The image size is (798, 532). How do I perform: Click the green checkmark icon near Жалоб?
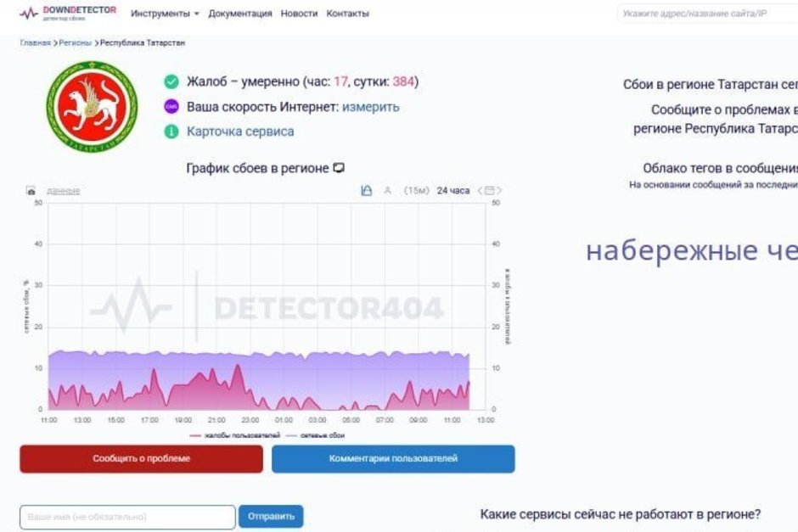coord(171,81)
